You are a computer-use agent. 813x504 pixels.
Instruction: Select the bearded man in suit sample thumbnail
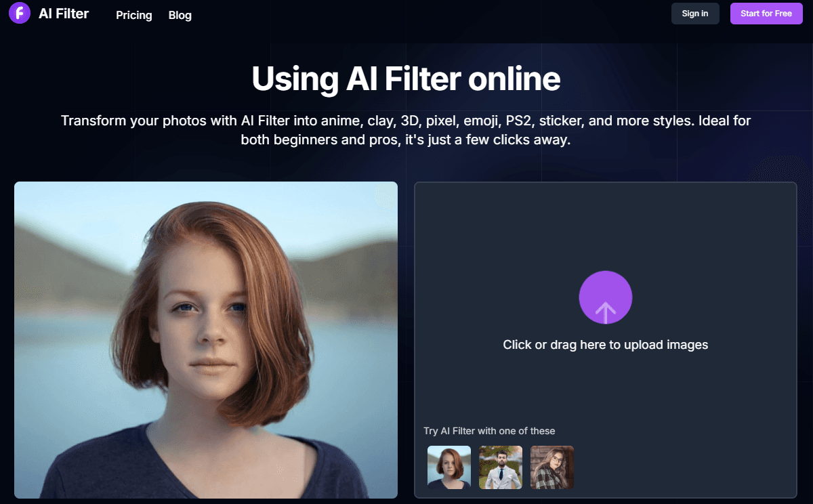(x=501, y=467)
